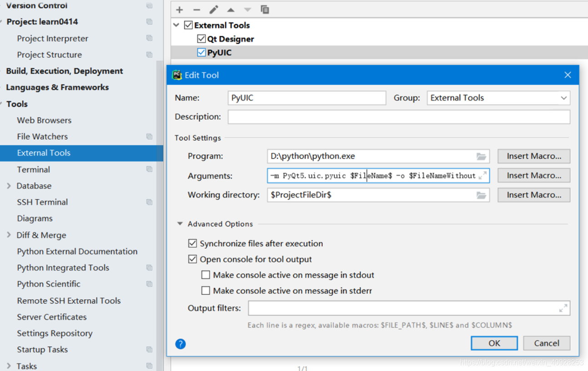Move tool up with arrow icon
The height and width of the screenshot is (371, 588).
coord(231,10)
